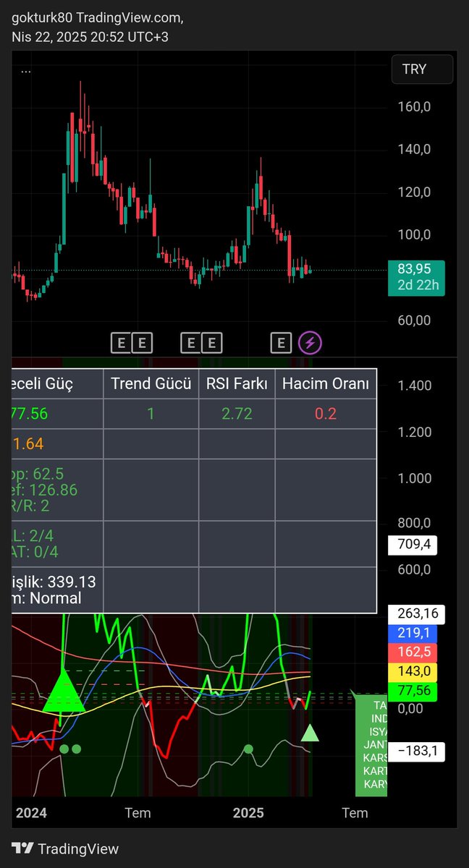The height and width of the screenshot is (868, 469).
Task: Click the 126.86 target value in table
Action: (54, 490)
